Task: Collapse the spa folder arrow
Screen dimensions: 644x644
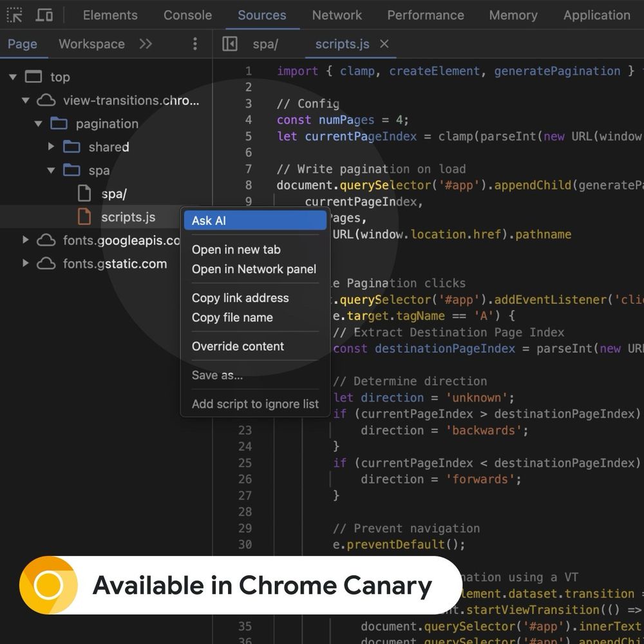Action: 51,170
